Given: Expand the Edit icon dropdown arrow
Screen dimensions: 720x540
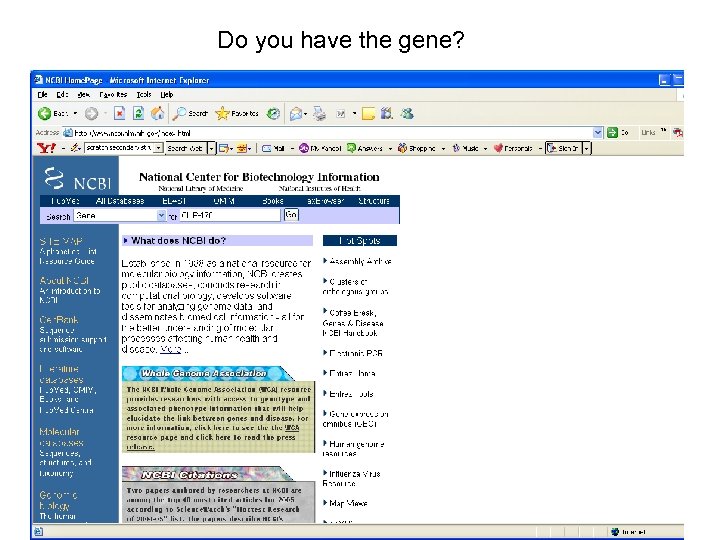Looking at the screenshot, I should (x=354, y=113).
